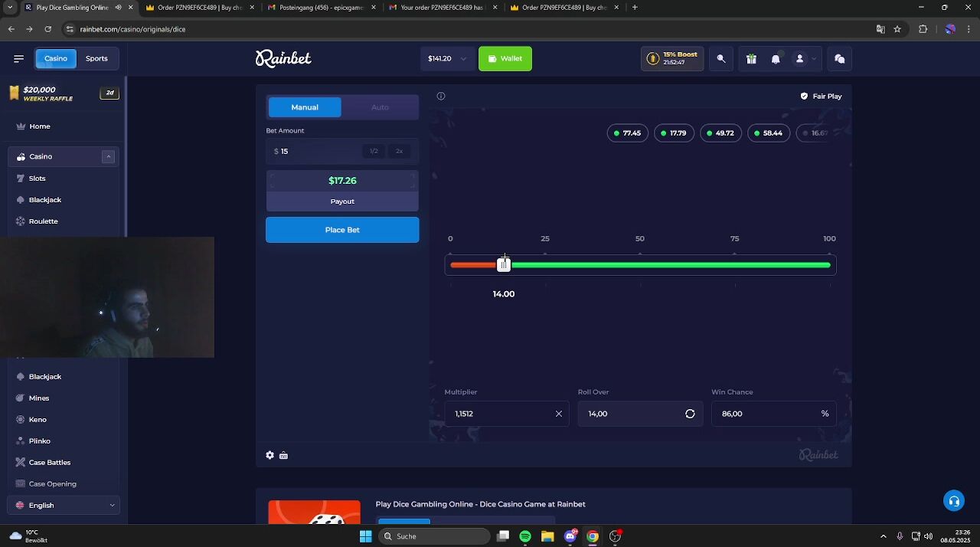The height and width of the screenshot is (547, 980).
Task: Open a new browser tab
Action: click(635, 8)
